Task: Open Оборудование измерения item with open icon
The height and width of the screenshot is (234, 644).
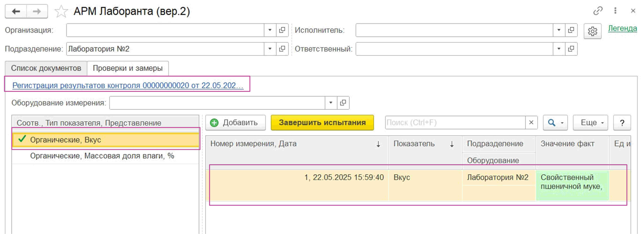Action: click(343, 103)
